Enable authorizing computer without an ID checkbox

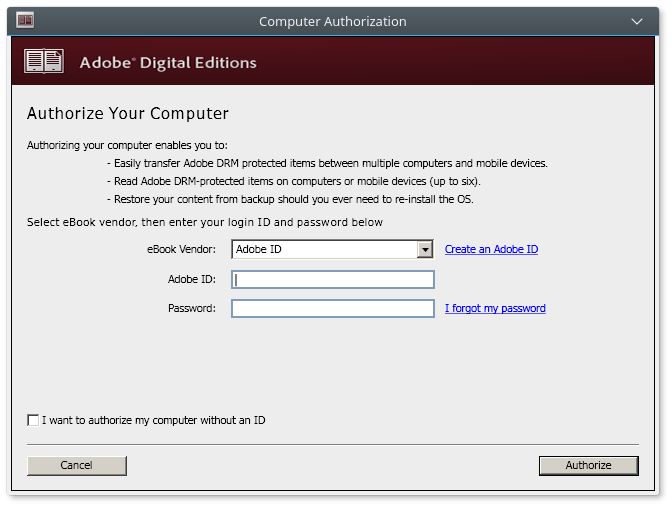[x=34, y=420]
